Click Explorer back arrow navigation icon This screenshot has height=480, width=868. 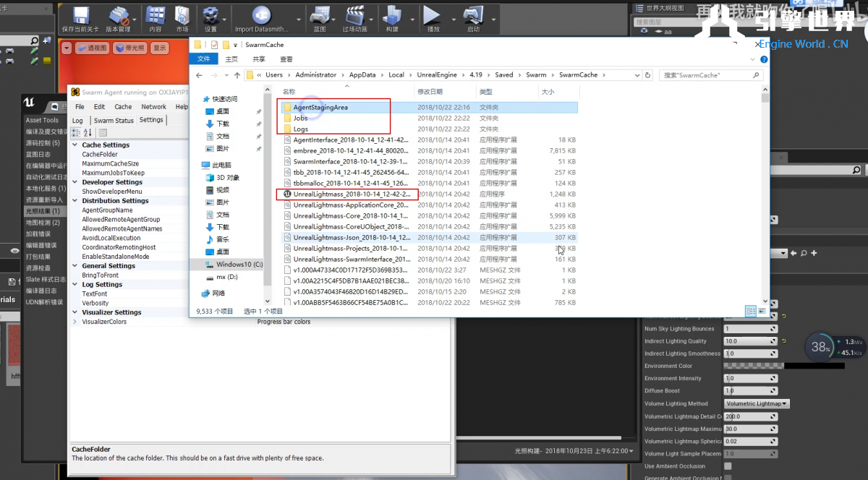click(200, 74)
